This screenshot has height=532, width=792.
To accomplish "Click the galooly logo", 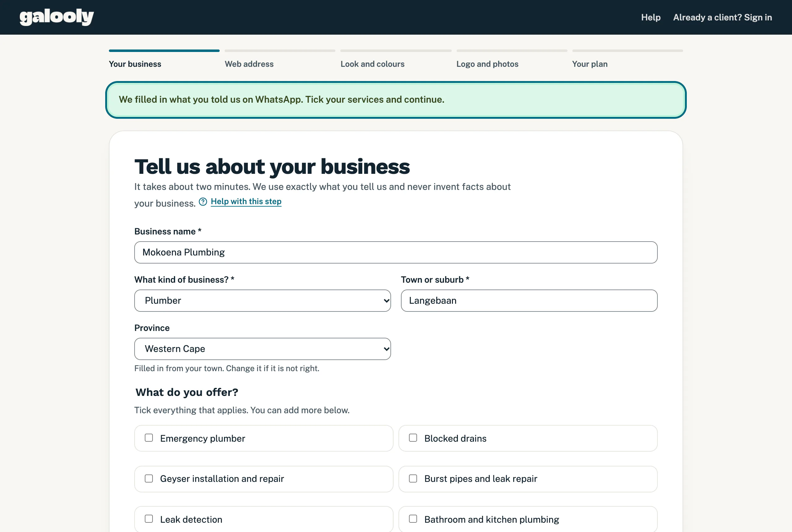I will coord(56,17).
